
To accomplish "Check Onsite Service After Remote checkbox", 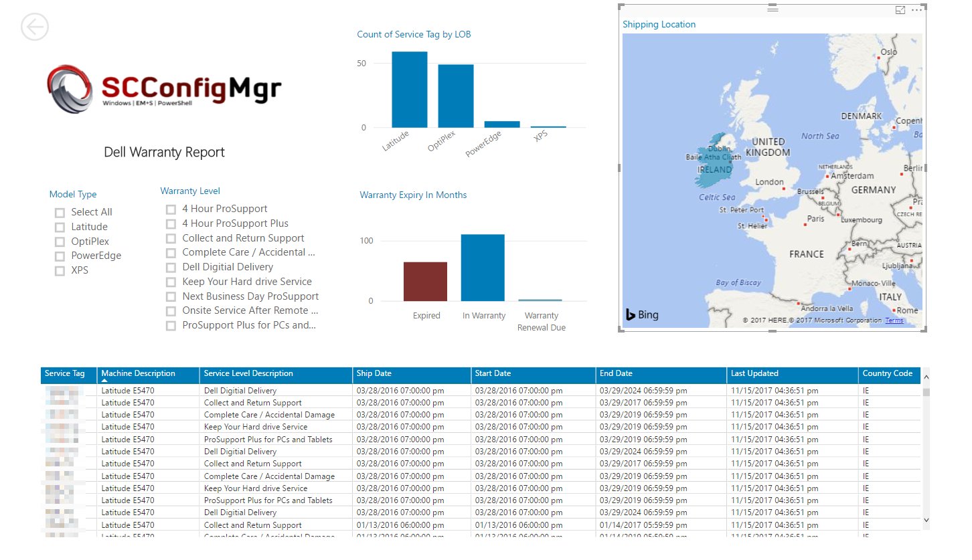I will [171, 311].
